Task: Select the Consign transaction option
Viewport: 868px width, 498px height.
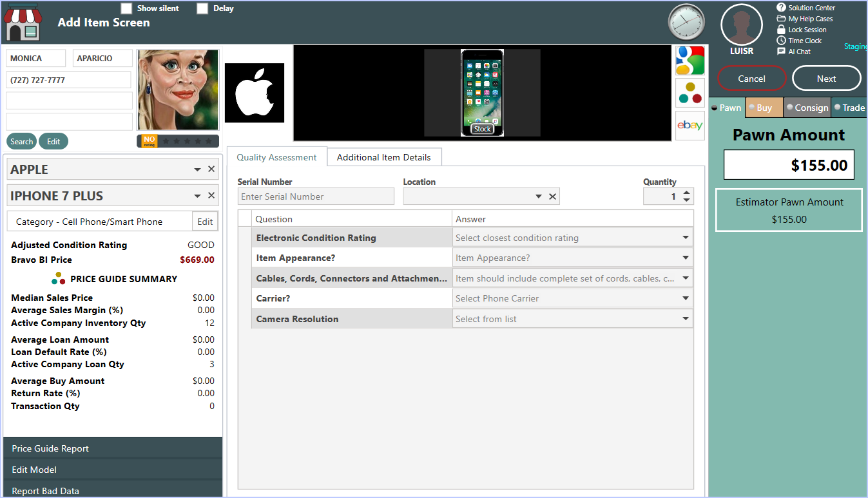Action: click(807, 108)
